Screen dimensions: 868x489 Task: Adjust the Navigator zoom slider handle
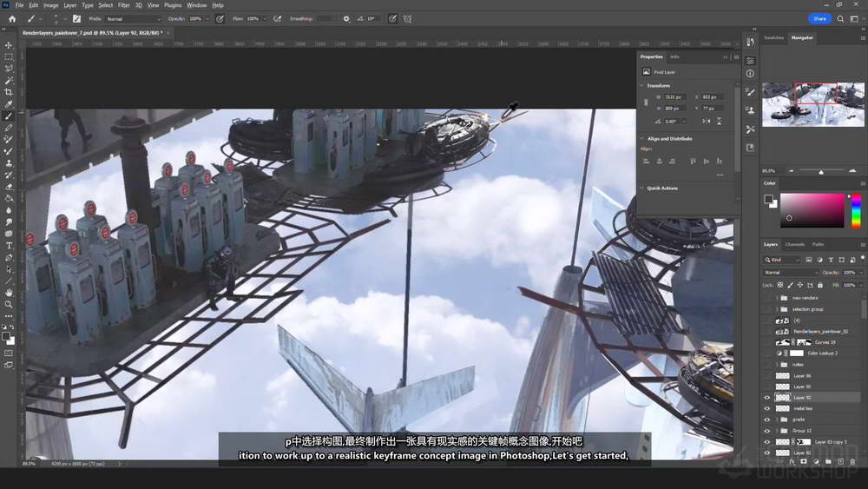point(821,172)
